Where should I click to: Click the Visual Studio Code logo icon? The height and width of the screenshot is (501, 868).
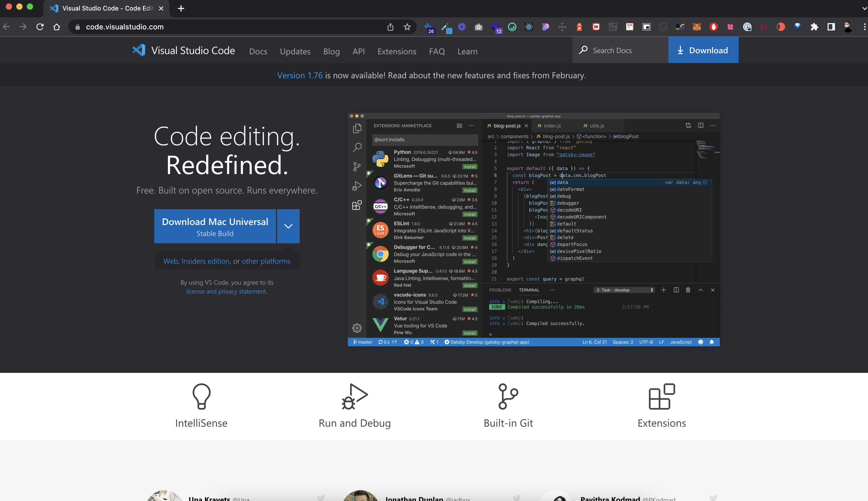[139, 50]
